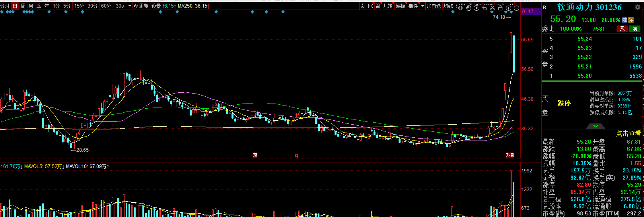644x217 pixels.
Task: Click the 74.18 peak candlestick price label
Action: pos(499,17)
